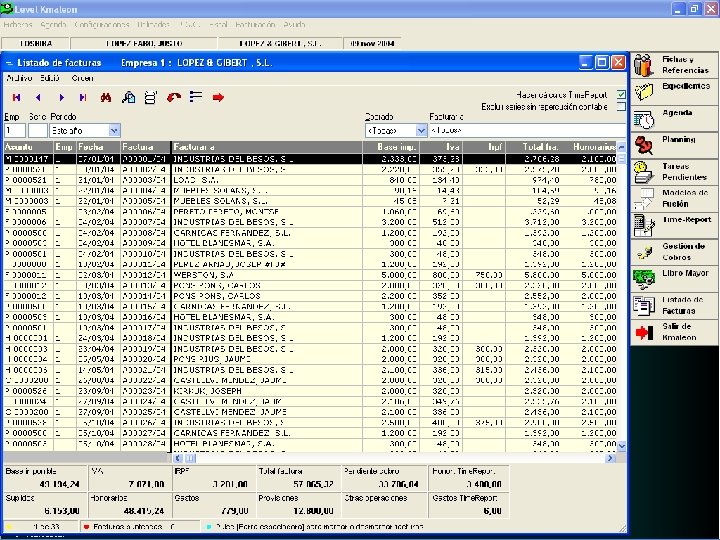
Task: Select row WERSTON, S.A. invoice
Action: (310, 275)
